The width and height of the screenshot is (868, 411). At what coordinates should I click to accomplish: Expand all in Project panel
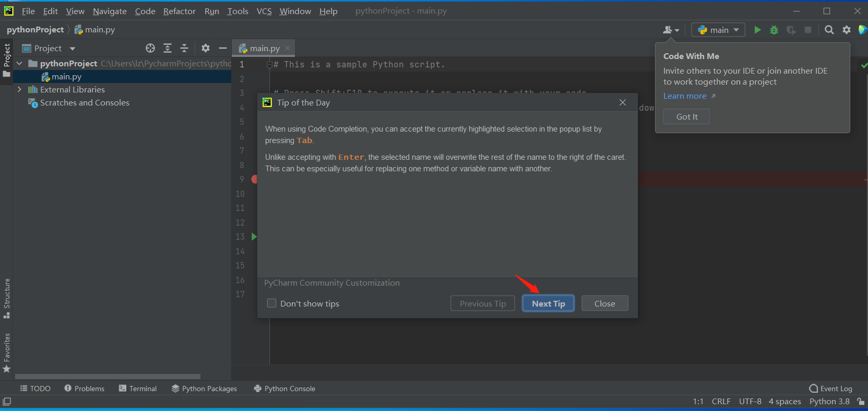168,48
